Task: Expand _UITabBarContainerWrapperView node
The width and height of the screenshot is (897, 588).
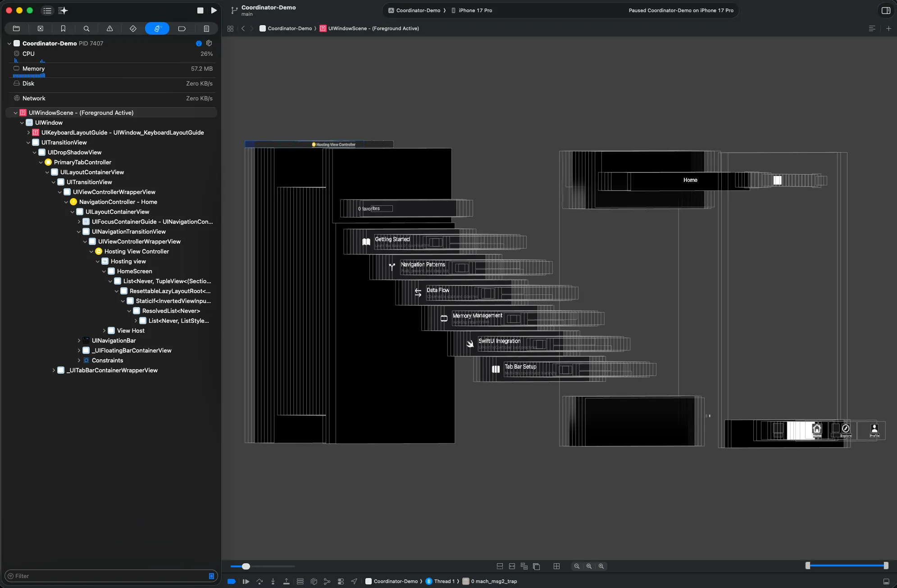Action: 54,371
